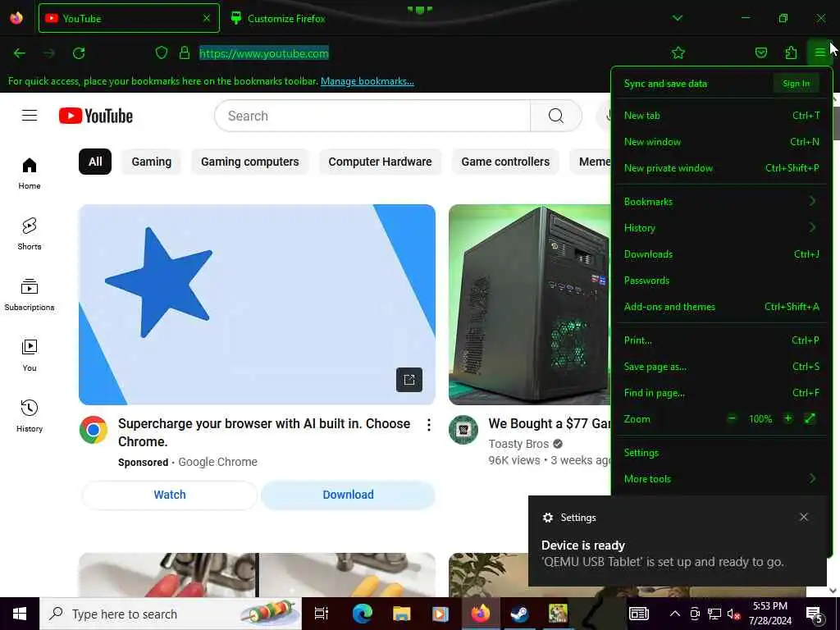Select New window menu item
Image resolution: width=840 pixels, height=630 pixels.
pyautogui.click(x=722, y=141)
